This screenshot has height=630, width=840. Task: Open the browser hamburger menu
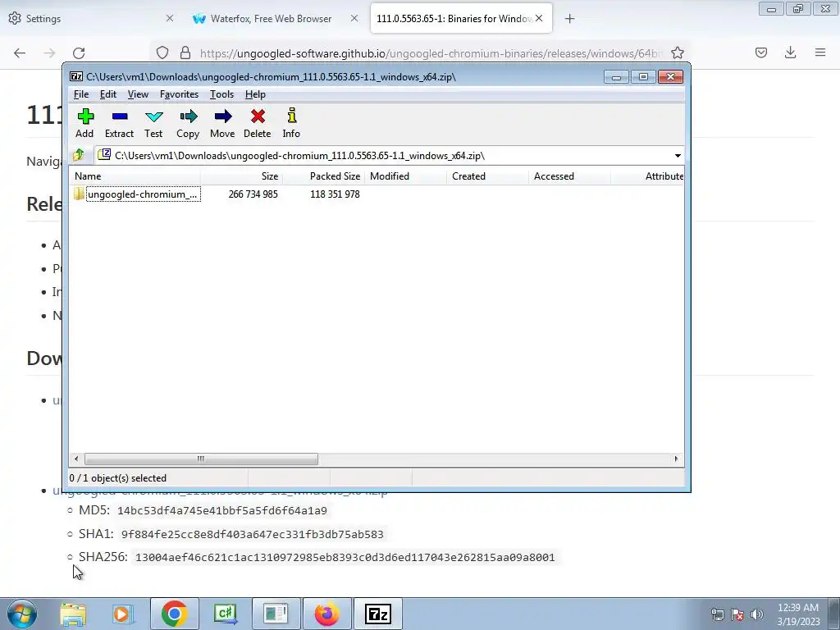click(x=820, y=52)
